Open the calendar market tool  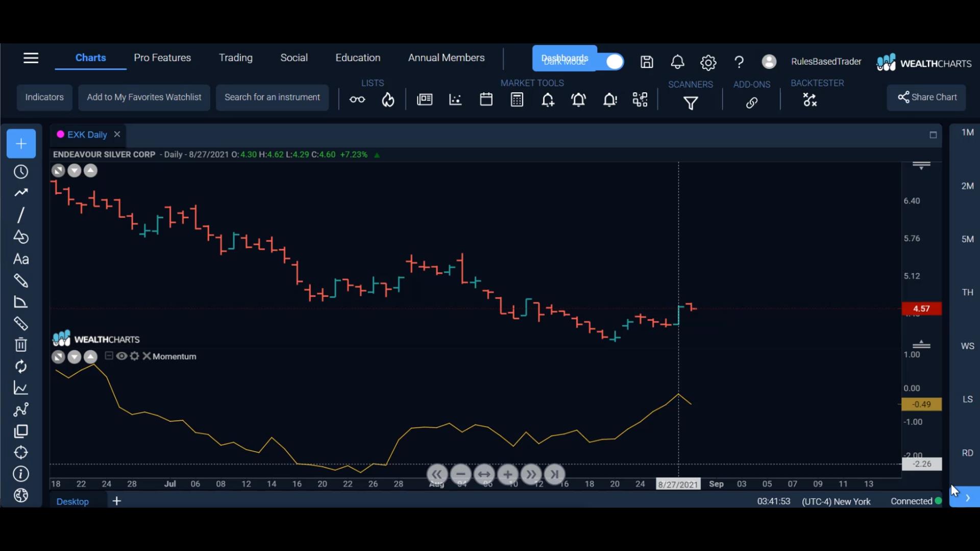tap(486, 99)
